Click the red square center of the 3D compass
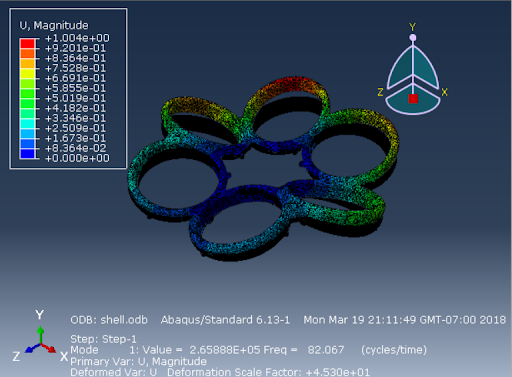The width and height of the screenshot is (512, 377). [413, 99]
